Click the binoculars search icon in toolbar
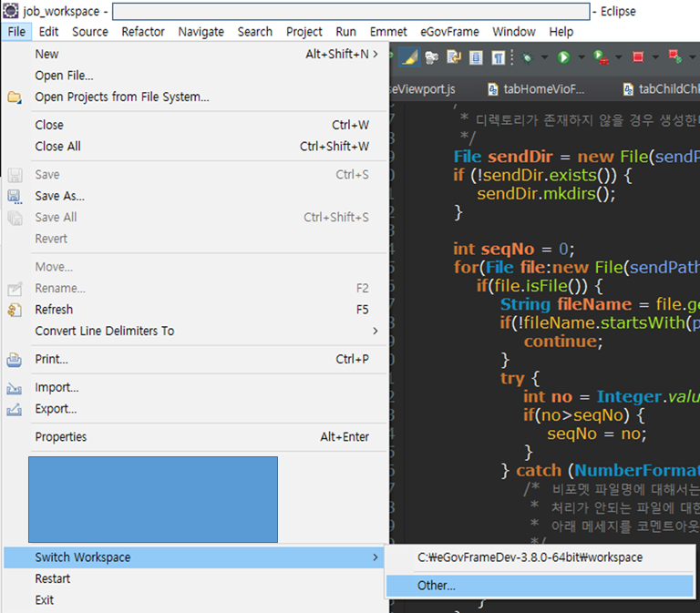 tap(432, 57)
